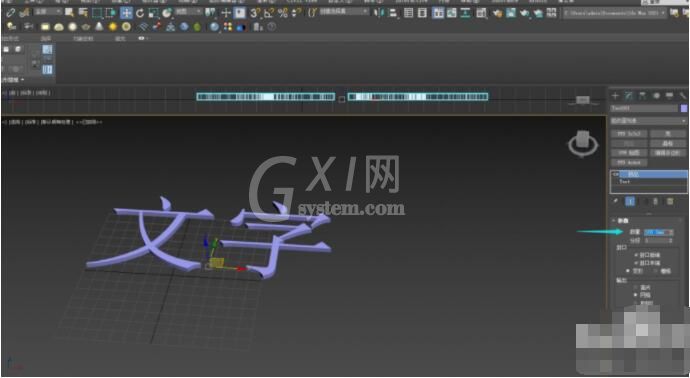Select the Text entry in modifier stack
Screen dimensions: 690x378
coord(624,182)
